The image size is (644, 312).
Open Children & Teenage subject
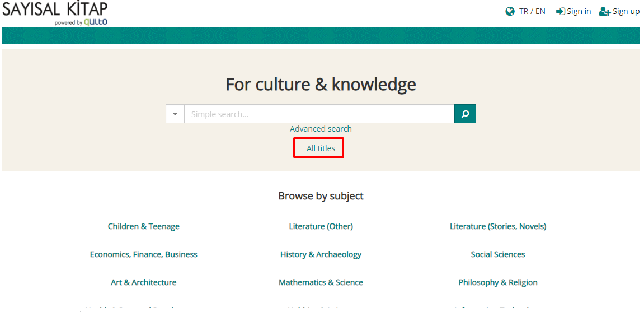click(x=144, y=226)
